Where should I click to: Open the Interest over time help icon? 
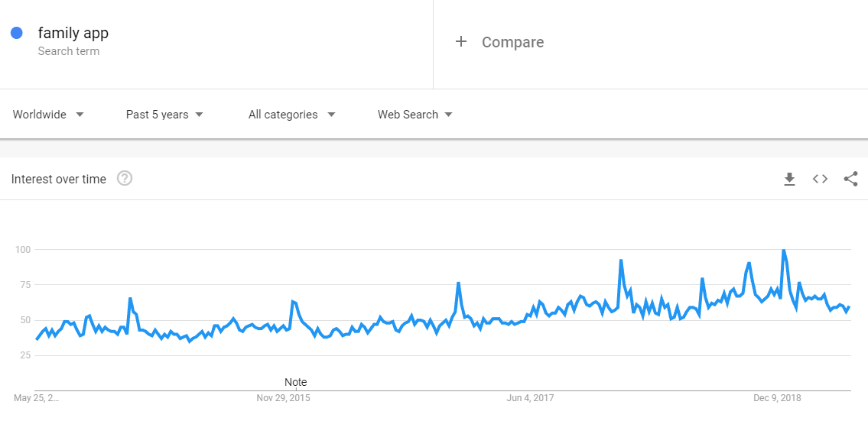click(x=125, y=179)
